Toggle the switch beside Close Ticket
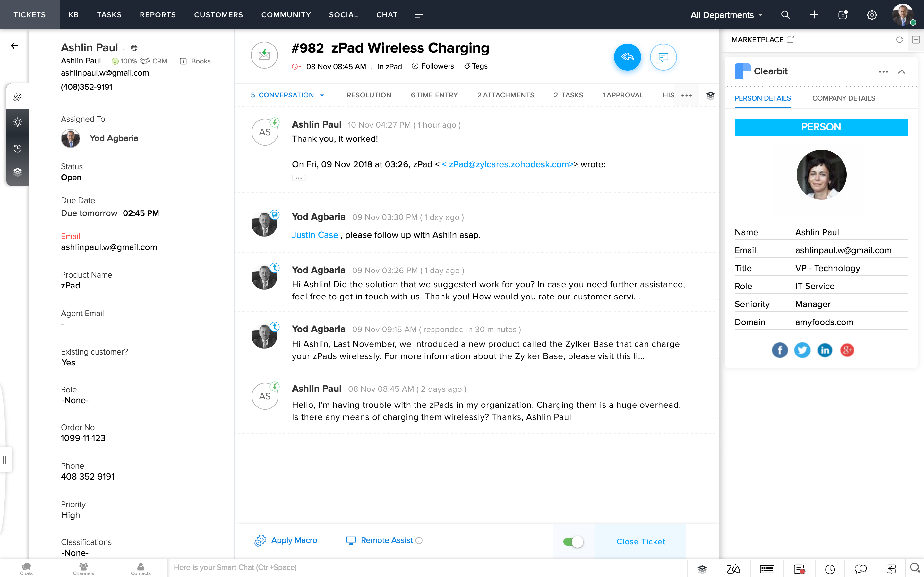The width and height of the screenshot is (924, 577). (573, 541)
